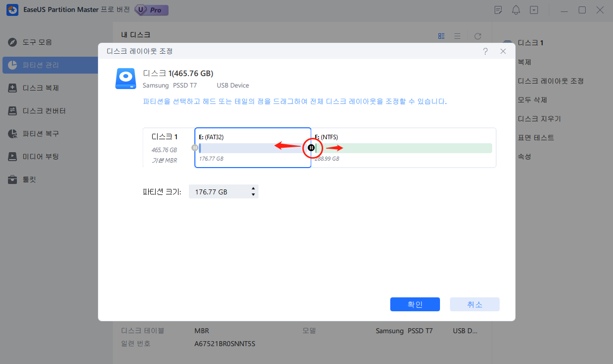
Task: Click the USB Device text in dialog
Action: [x=233, y=86]
